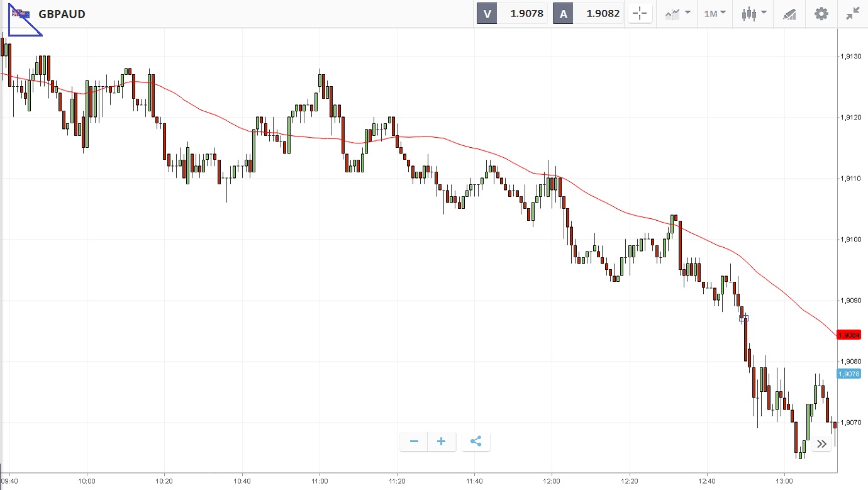
Task: Zoom out the chart with minus button
Action: 414,442
